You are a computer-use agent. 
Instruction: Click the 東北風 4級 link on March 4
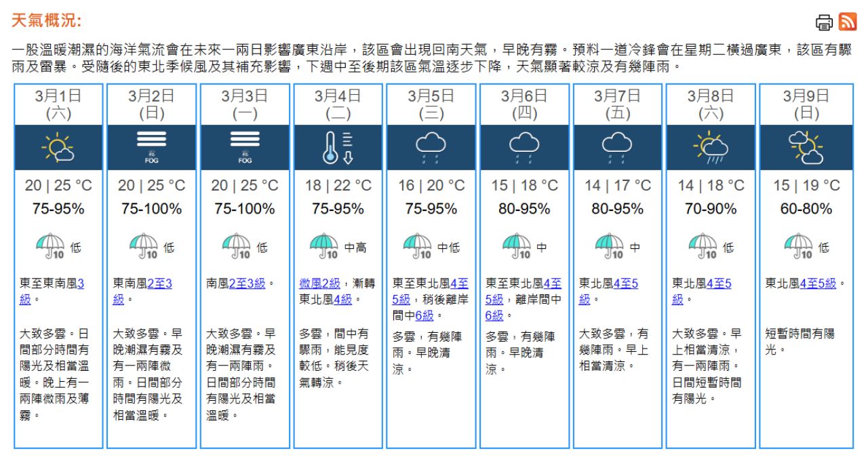[x=342, y=299]
